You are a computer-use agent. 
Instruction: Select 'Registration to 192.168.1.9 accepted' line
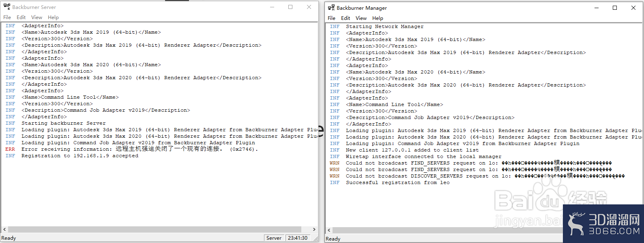coord(72,156)
